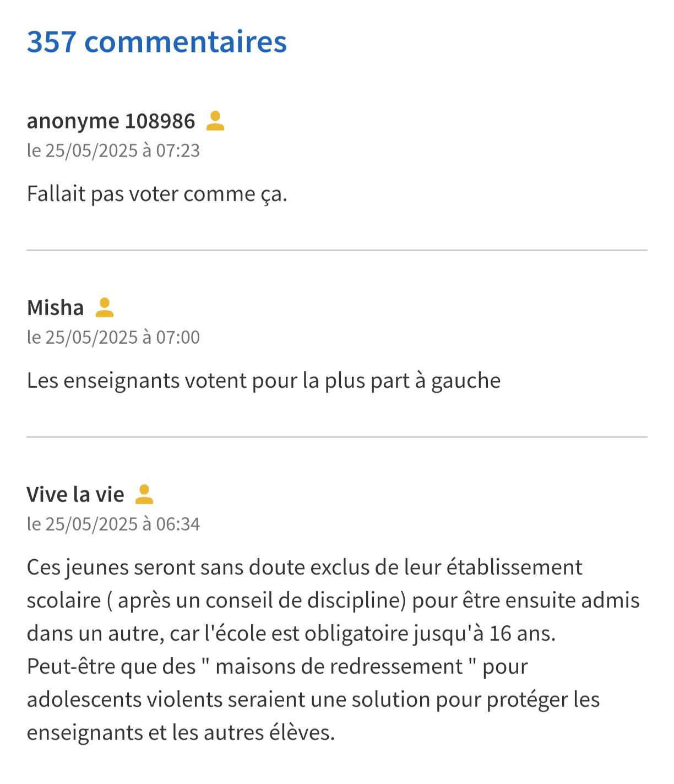Image resolution: width=674 pixels, height=784 pixels.
Task: Click timestamp le 25/05/2025 à 06:34
Action: point(113,524)
